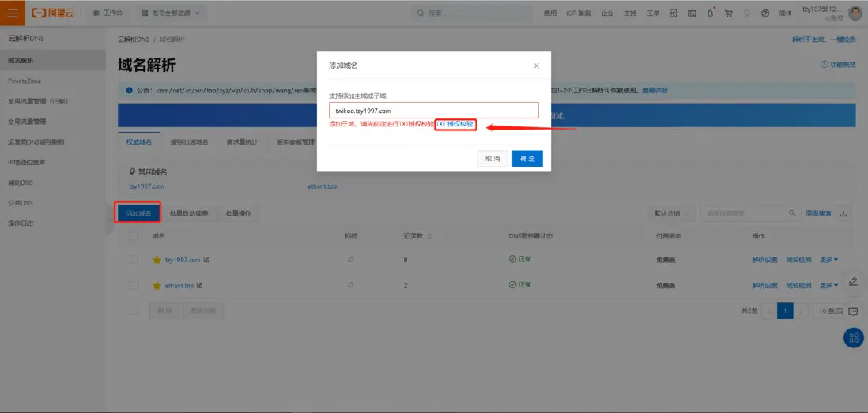Open 支持 in the top navigation
Image resolution: width=868 pixels, height=413 pixels.
pos(630,13)
